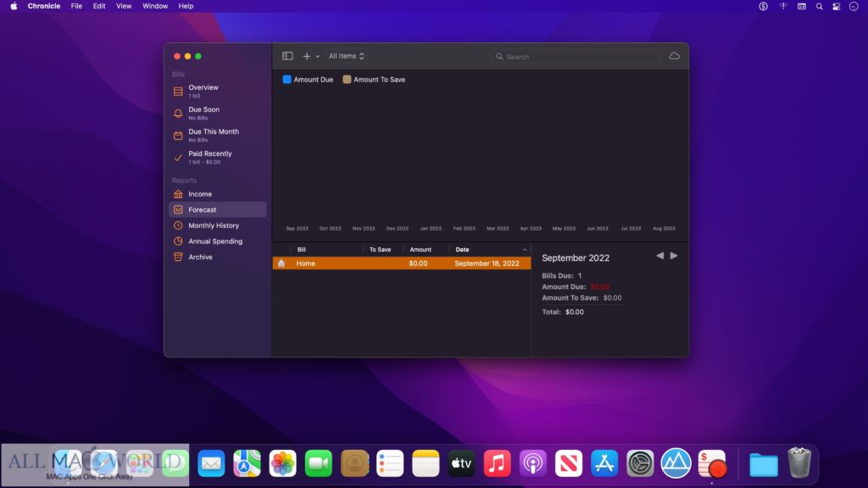Go to next month with right arrow

(674, 256)
